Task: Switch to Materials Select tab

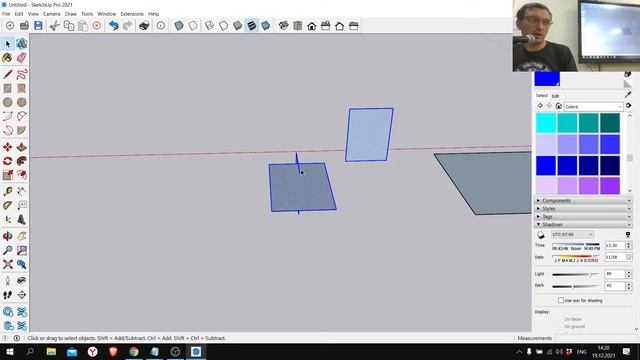Action: [x=542, y=96]
